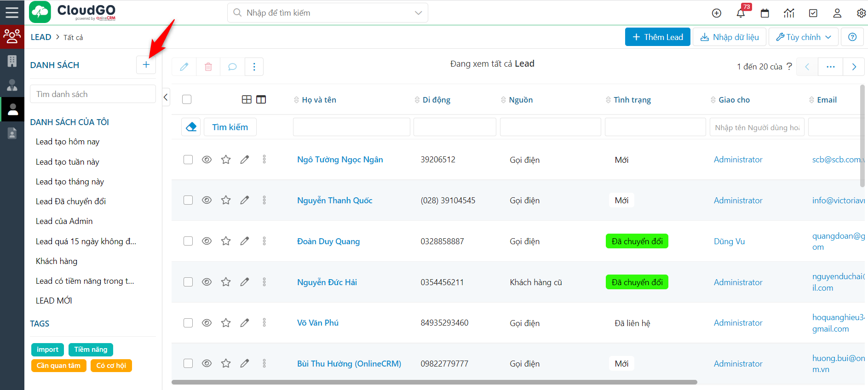This screenshot has width=868, height=390.
Task: Toggle the select-all checkbox in table header
Action: pos(187,99)
